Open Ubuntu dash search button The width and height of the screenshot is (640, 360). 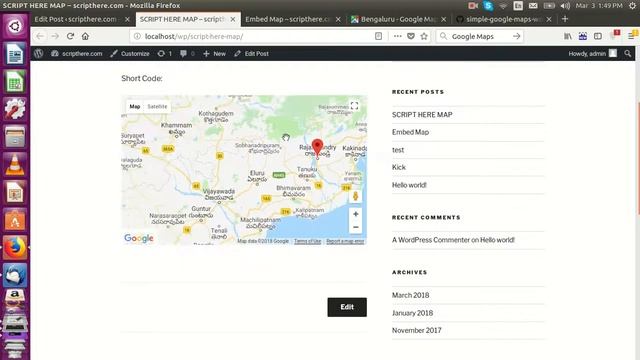pos(15,27)
